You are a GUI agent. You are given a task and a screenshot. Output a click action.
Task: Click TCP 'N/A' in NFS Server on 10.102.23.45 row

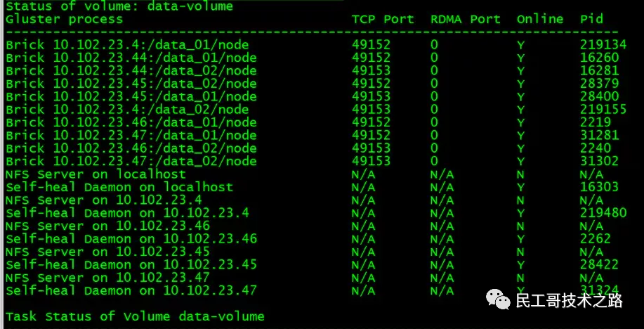tap(363, 252)
